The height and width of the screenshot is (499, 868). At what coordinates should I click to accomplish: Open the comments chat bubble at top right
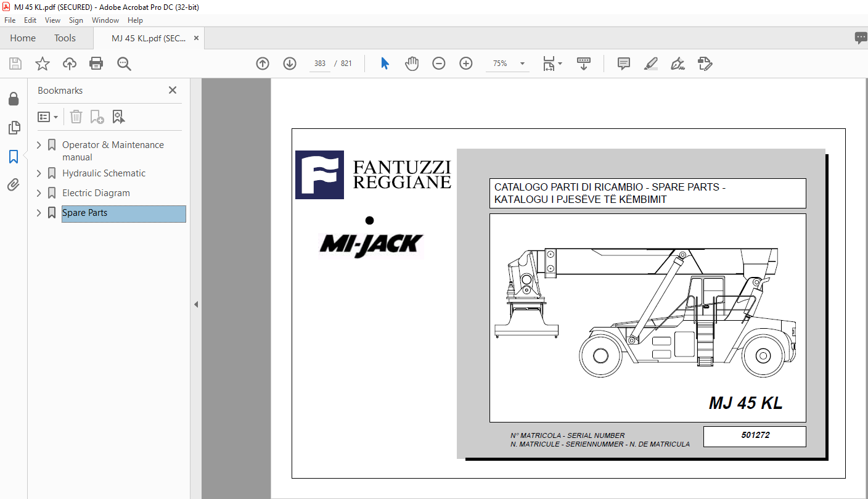(861, 38)
